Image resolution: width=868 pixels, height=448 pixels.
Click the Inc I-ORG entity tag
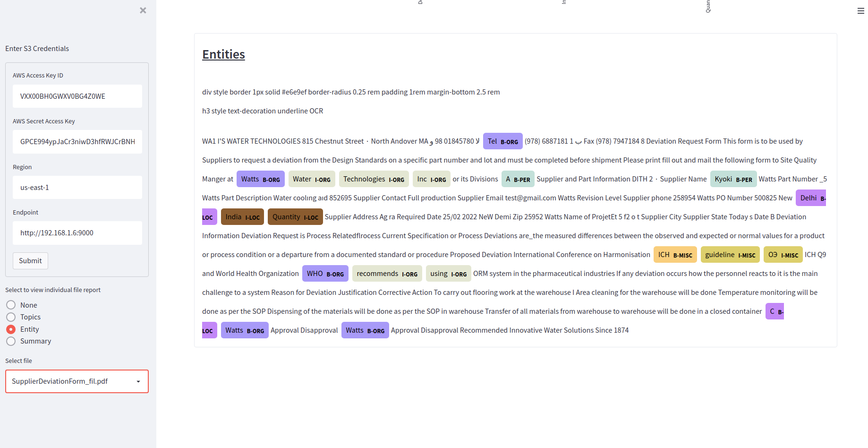click(432, 179)
